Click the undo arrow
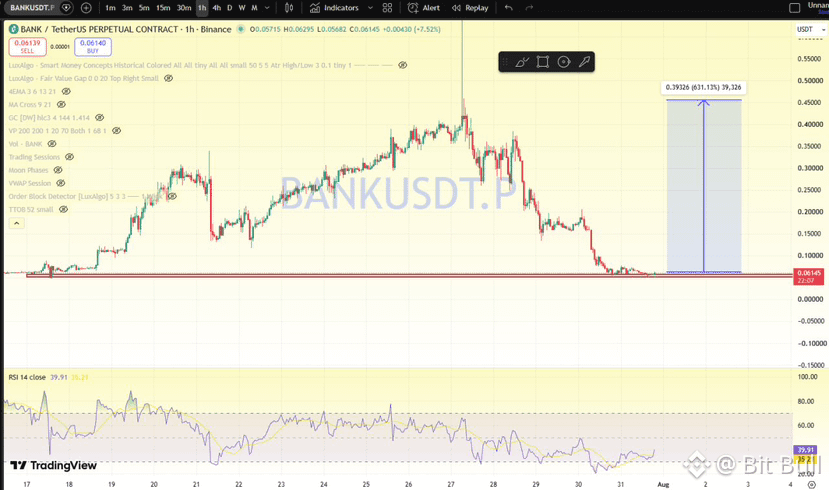This screenshot has width=829, height=490. 509,8
